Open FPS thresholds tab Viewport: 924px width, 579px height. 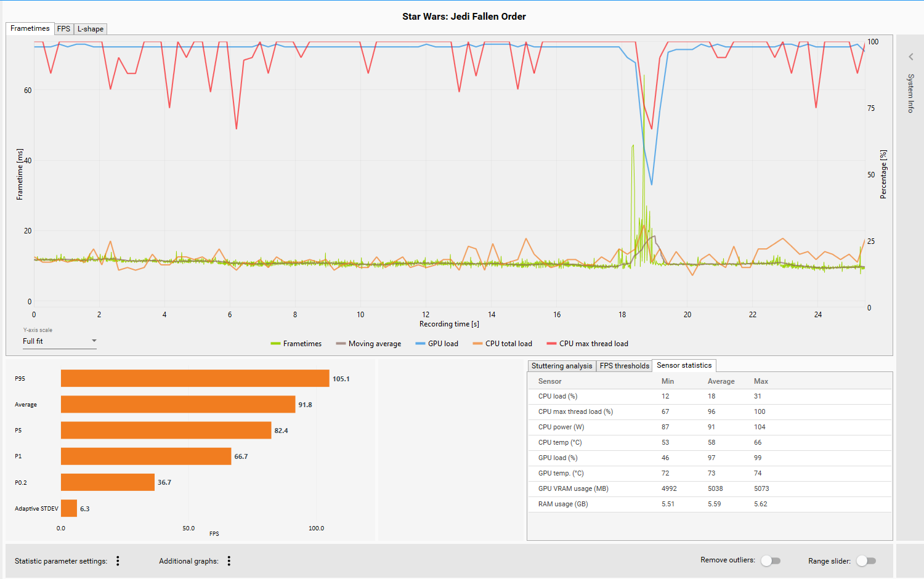point(624,366)
